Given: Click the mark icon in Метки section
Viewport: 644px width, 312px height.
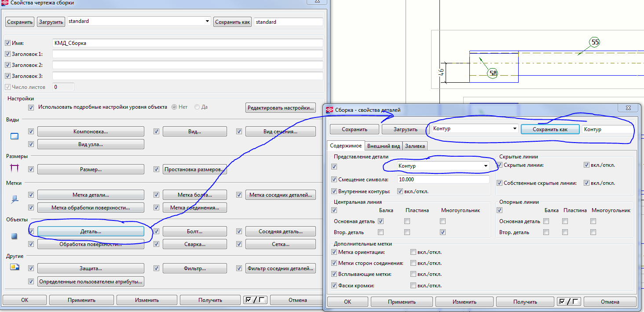Looking at the screenshot, I should (x=15, y=199).
